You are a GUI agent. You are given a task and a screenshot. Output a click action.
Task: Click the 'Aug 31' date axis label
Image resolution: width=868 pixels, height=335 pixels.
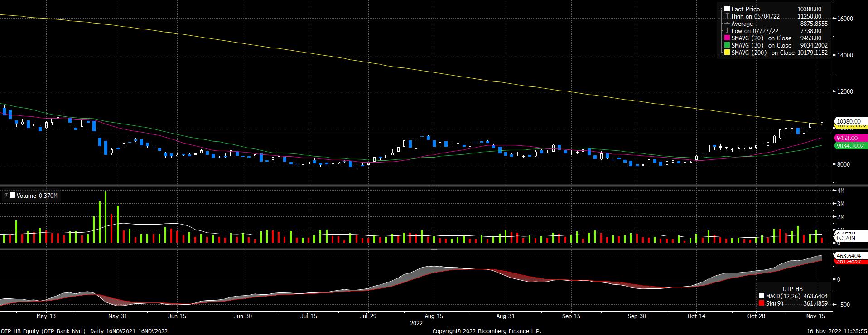coord(505,316)
